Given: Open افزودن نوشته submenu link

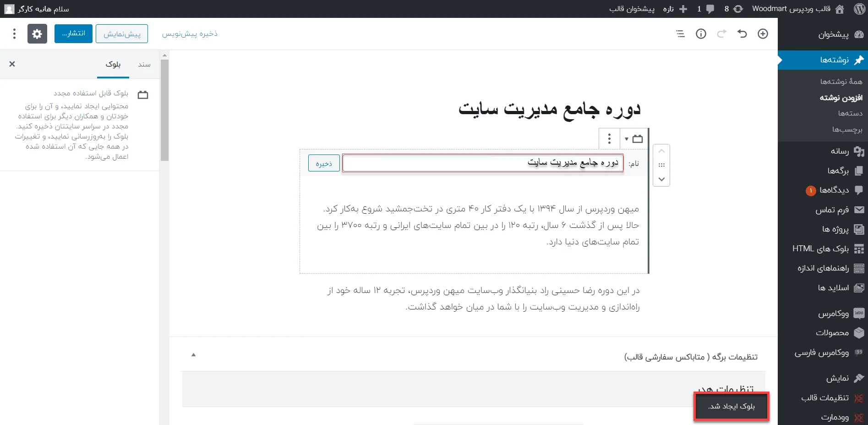Looking at the screenshot, I should tap(841, 97).
